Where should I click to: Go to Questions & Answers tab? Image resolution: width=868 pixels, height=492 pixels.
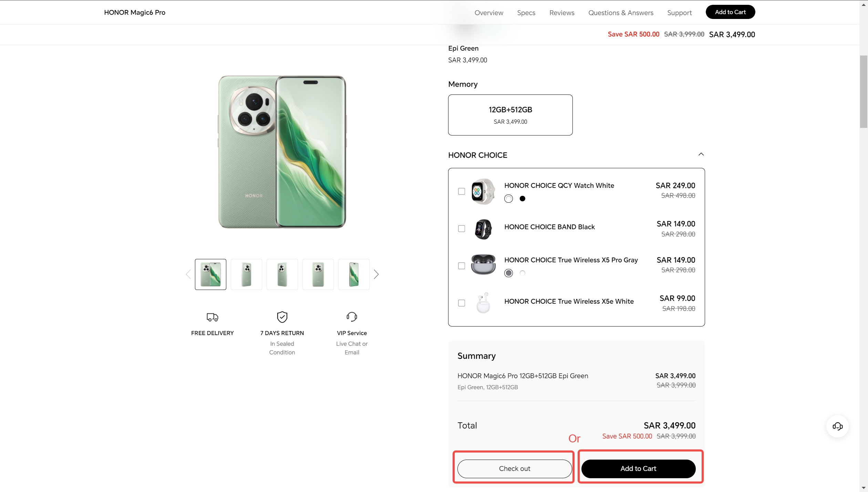pos(620,13)
